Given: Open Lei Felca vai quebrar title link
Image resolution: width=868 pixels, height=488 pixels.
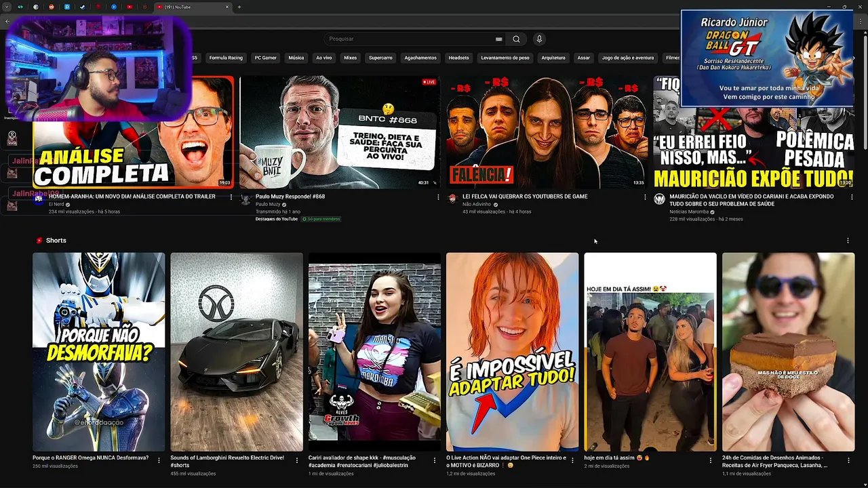Looking at the screenshot, I should pos(525,197).
